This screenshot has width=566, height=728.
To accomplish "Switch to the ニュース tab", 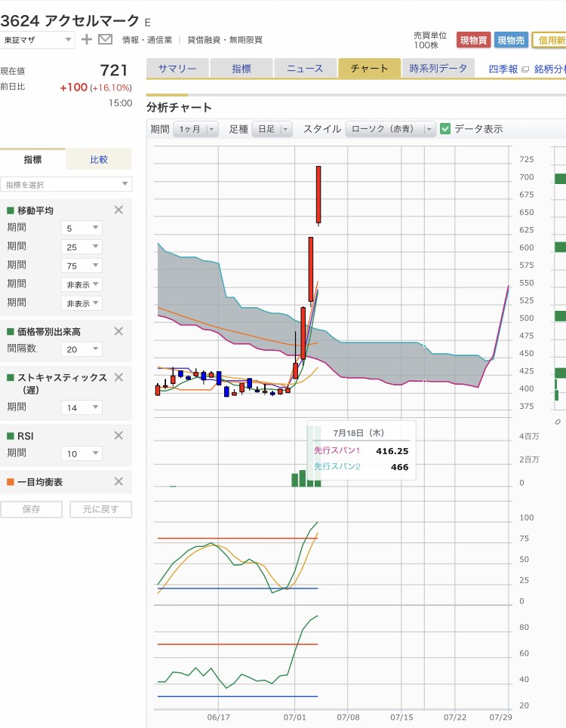I will point(305,68).
